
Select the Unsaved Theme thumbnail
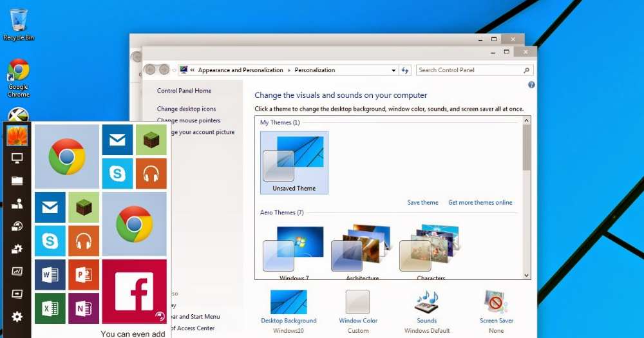click(294, 163)
